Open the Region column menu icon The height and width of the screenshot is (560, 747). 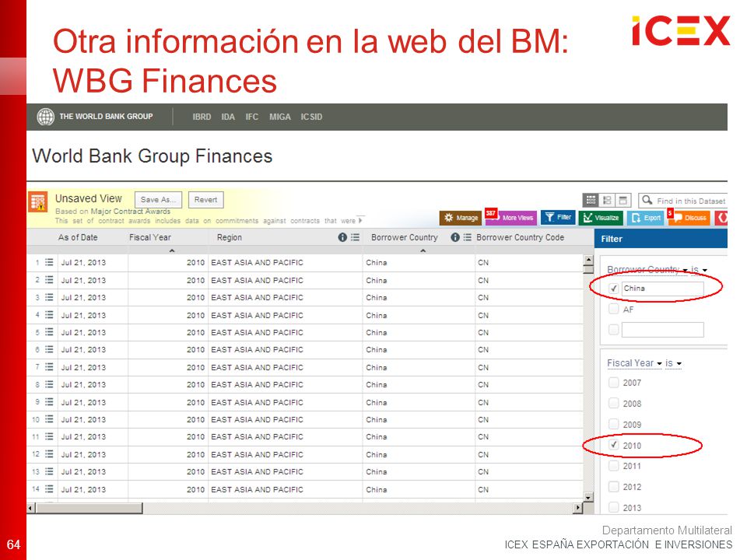coord(355,237)
